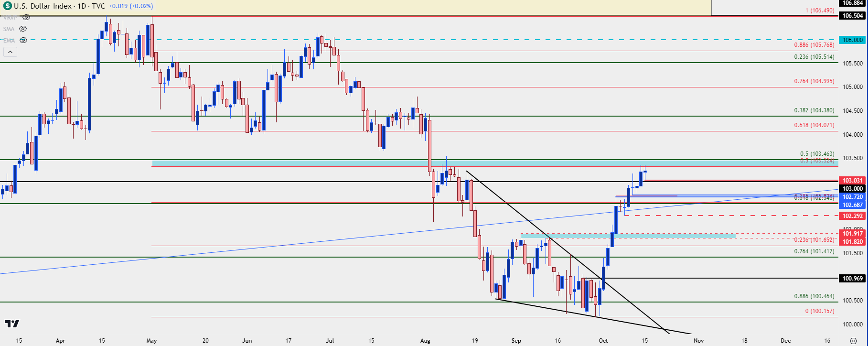The width and height of the screenshot is (868, 346).
Task: Click the 103.031 red current price label
Action: click(853, 180)
